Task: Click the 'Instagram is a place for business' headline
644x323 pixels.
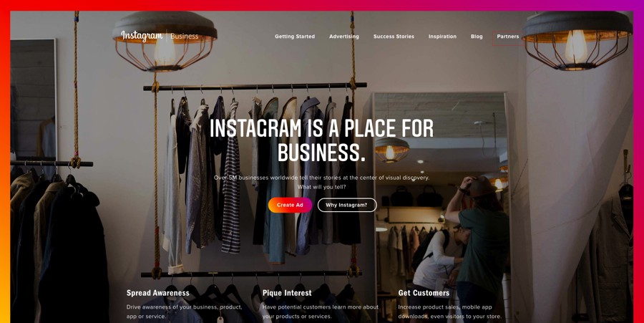Action: pyautogui.click(x=321, y=140)
